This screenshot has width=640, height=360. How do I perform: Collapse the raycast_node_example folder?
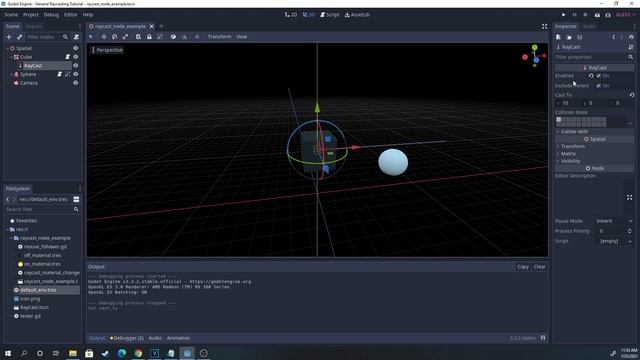pos(11,238)
